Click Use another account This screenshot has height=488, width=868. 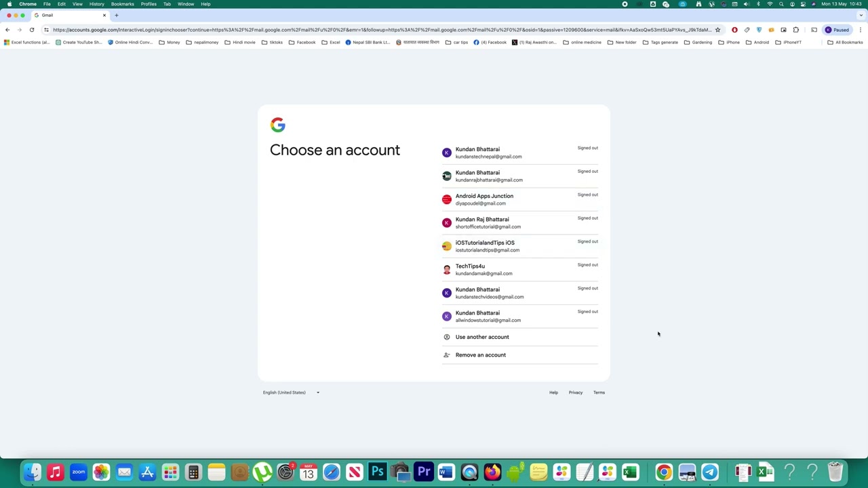tap(520, 337)
